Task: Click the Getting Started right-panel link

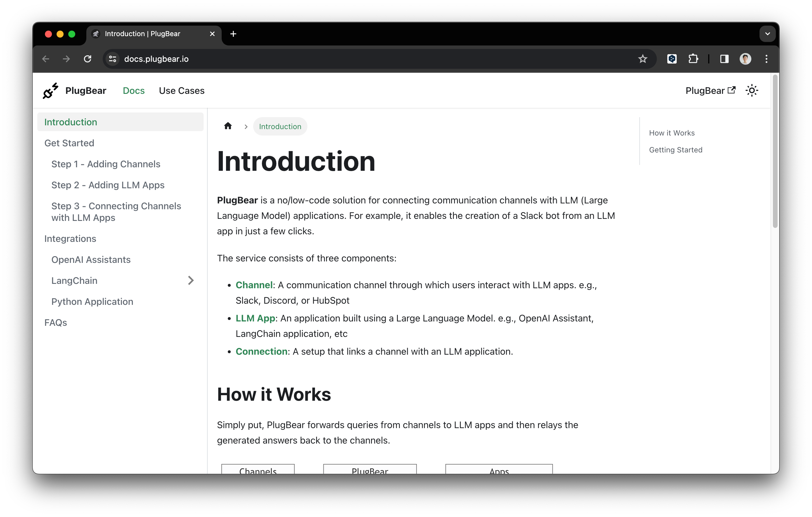Action: tap(676, 149)
